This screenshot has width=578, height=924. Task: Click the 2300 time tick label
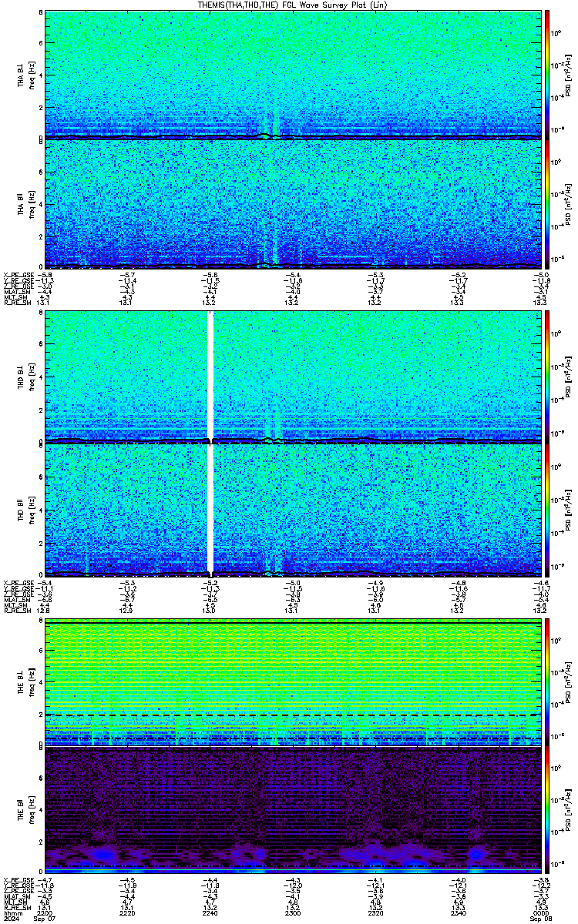point(292,912)
